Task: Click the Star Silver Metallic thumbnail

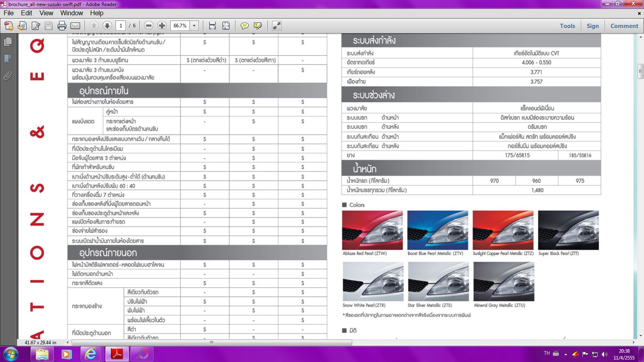Action: coord(438,282)
